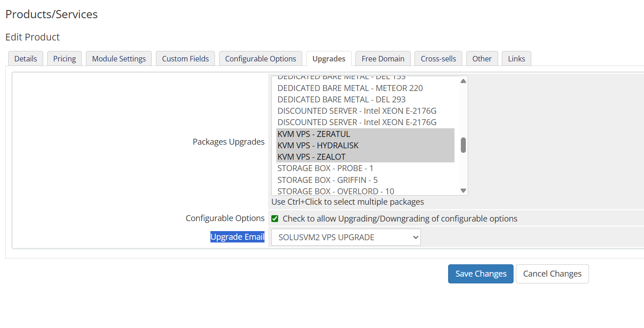
Task: Click the Other tab
Action: point(482,59)
